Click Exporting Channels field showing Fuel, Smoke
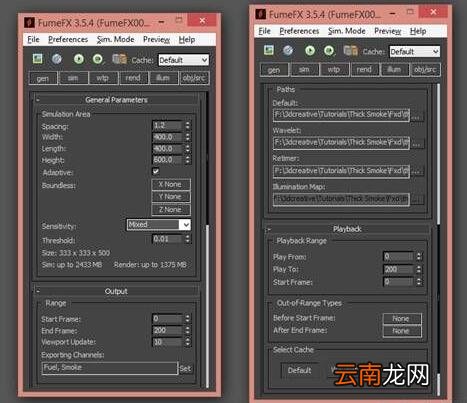Image resolution: width=467 pixels, height=403 pixels. click(x=110, y=368)
